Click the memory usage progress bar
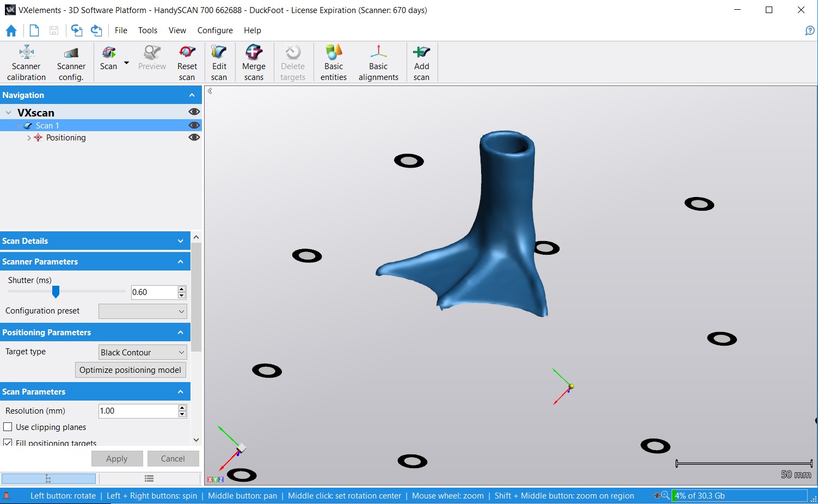Image resolution: width=818 pixels, height=504 pixels. pyautogui.click(x=740, y=496)
